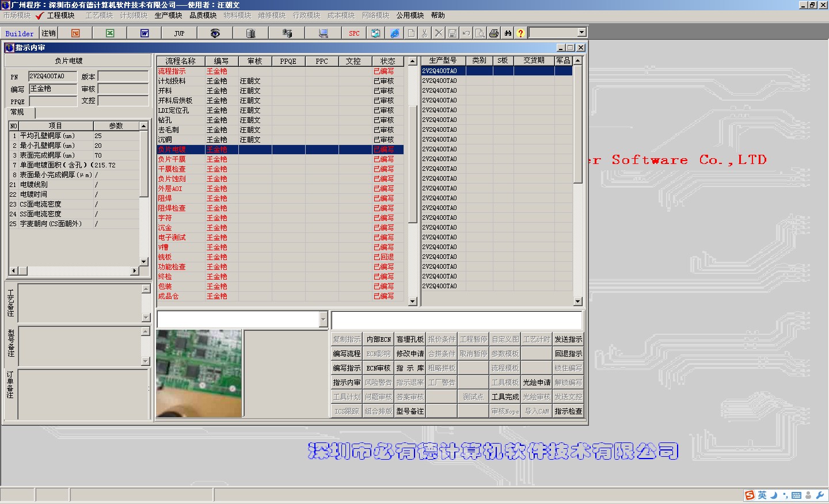Click the 编写指示 button

347,368
